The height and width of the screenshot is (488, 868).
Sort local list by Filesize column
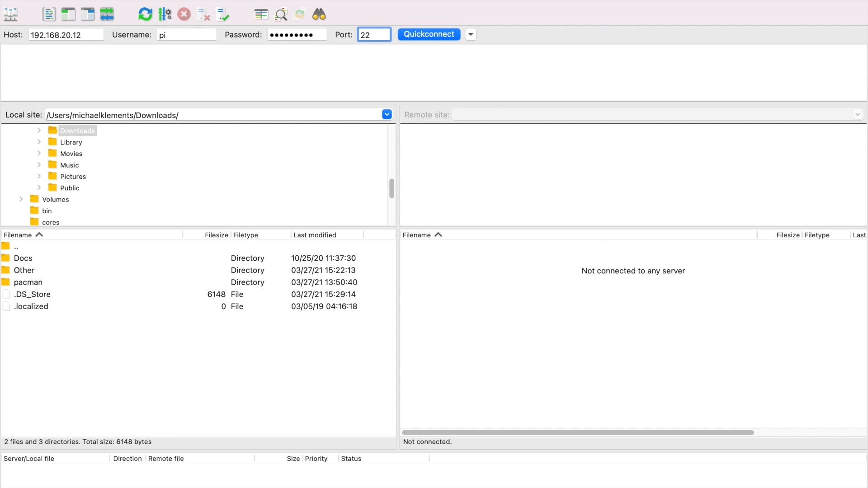(216, 235)
